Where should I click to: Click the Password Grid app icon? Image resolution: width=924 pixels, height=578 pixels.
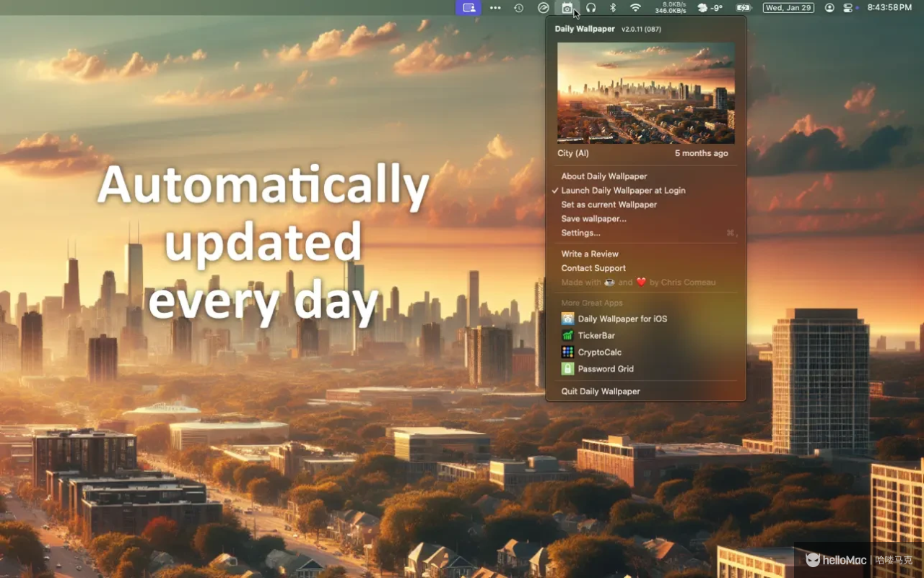pos(567,368)
